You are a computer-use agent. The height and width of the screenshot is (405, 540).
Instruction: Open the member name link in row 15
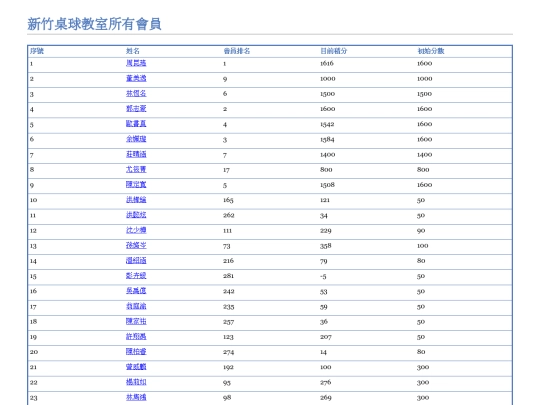point(136,276)
